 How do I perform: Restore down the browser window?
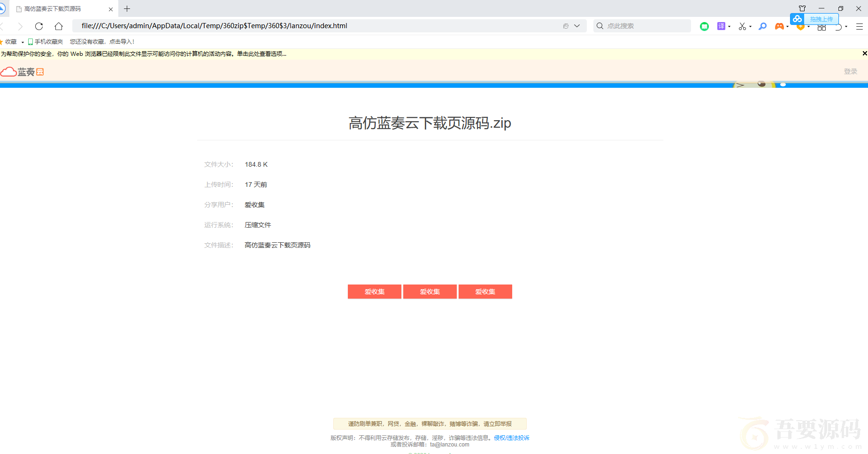tap(840, 8)
